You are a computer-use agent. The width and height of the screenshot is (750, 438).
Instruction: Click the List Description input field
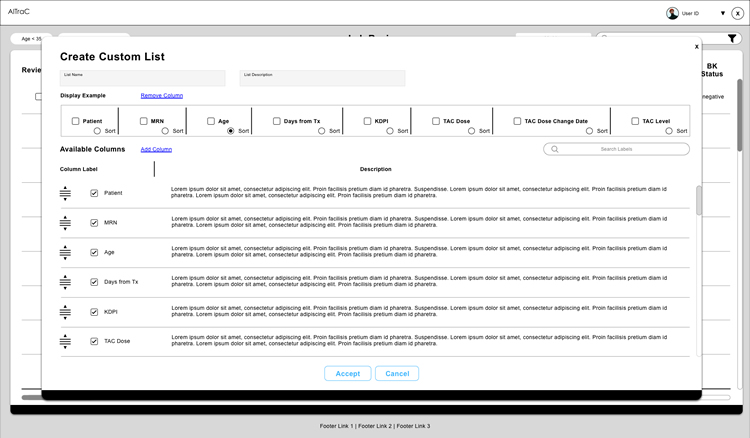322,78
